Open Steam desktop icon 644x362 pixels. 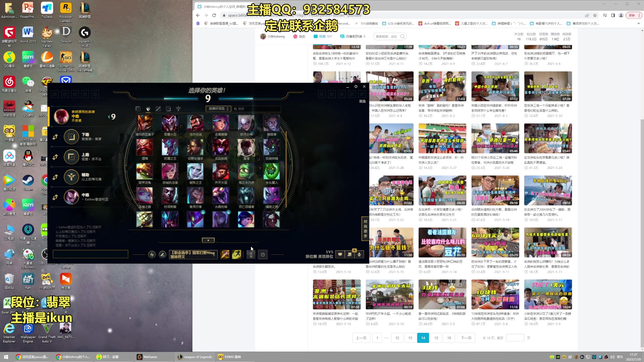28,183
